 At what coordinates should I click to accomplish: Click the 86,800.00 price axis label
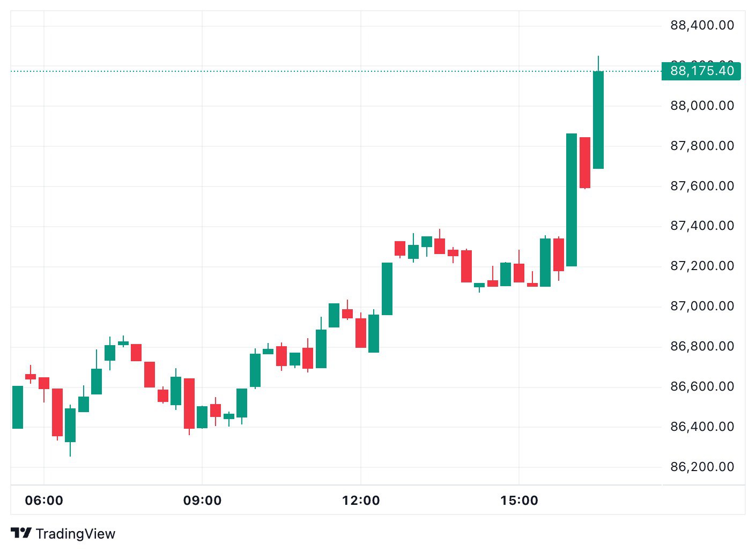pos(702,346)
